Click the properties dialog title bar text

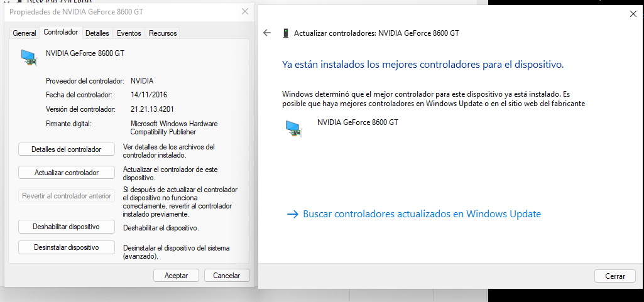click(x=77, y=12)
